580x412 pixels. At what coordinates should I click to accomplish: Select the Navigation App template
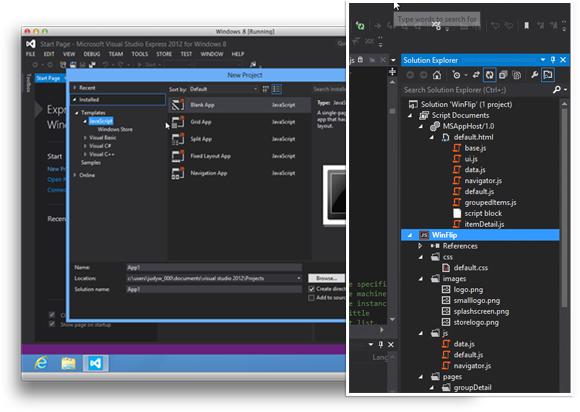239,173
